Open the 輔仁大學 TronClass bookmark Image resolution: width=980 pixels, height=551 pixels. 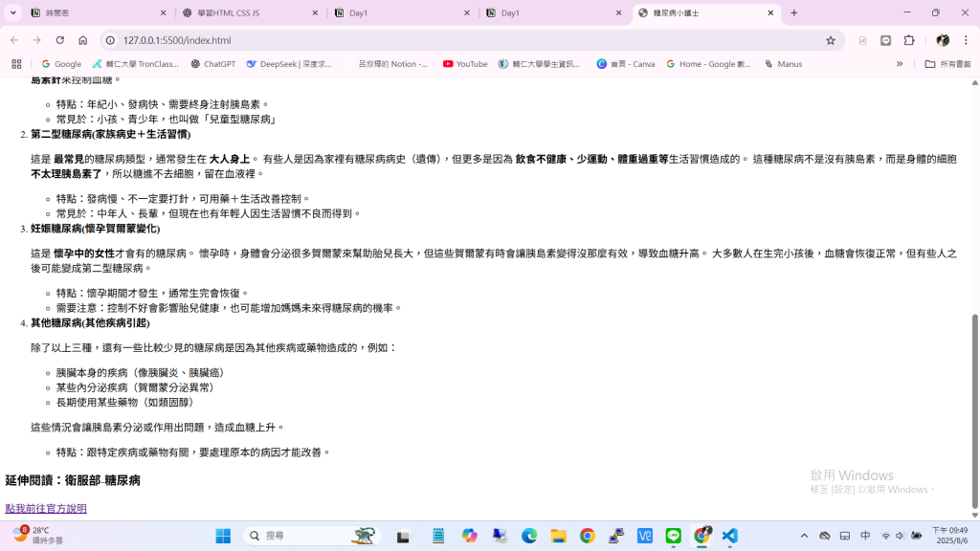point(136,64)
